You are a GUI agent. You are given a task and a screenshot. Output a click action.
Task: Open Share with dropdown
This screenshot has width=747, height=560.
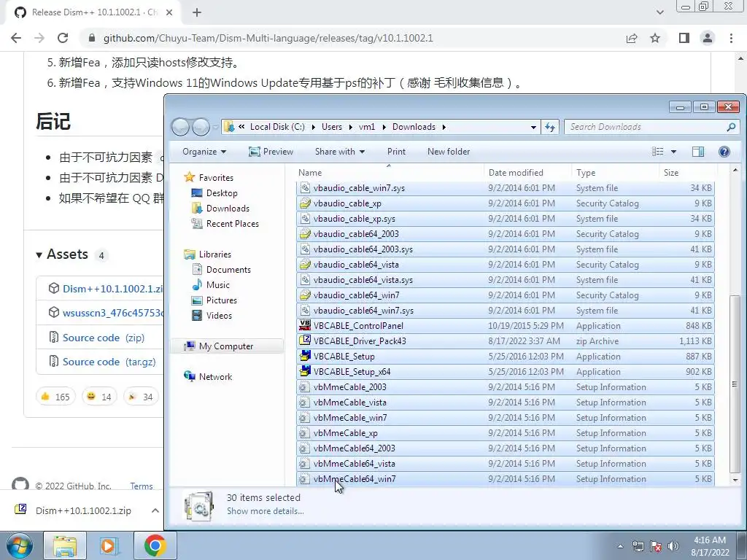[x=340, y=152]
